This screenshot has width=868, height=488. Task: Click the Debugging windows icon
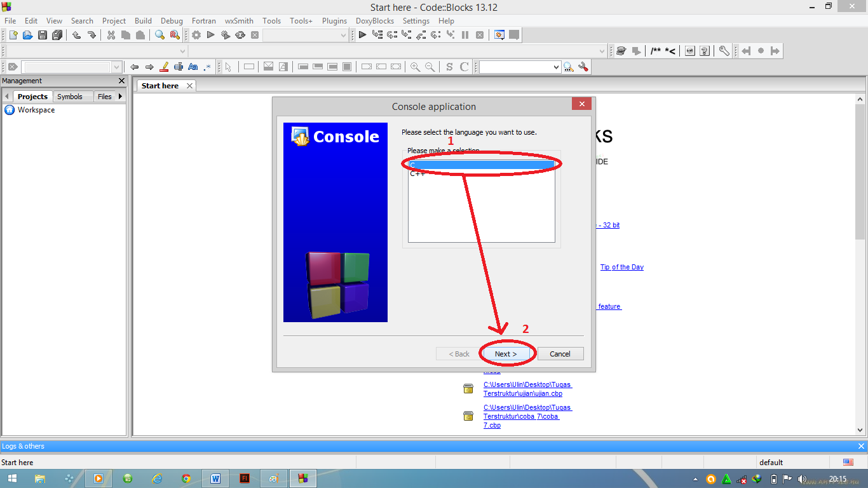(499, 35)
